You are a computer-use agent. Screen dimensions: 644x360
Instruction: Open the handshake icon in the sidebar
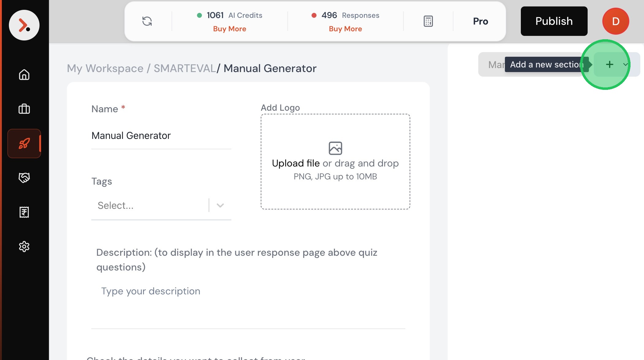24,178
